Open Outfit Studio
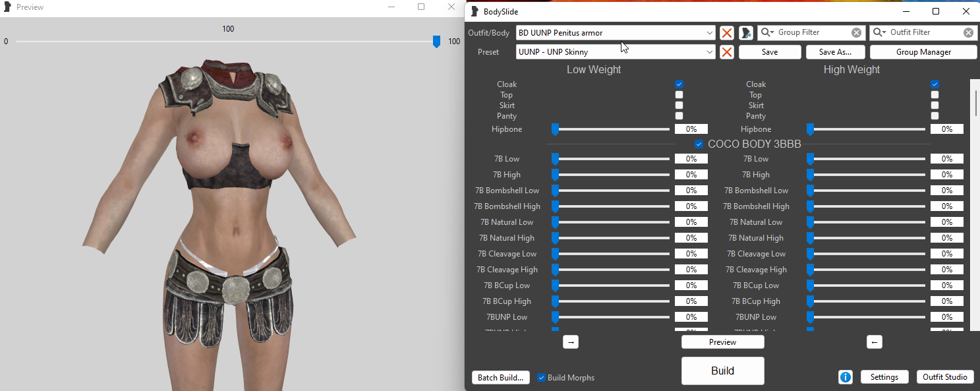The image size is (980, 391). pos(945,377)
